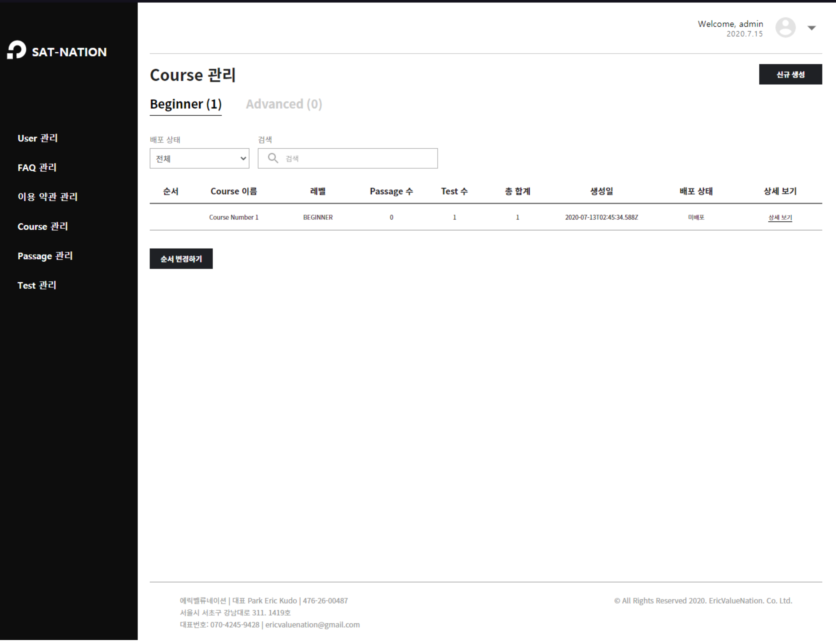Click the admin profile avatar icon

(x=785, y=28)
